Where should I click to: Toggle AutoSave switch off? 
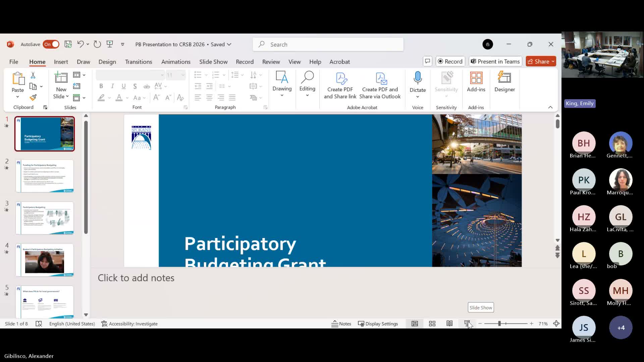pos(51,44)
